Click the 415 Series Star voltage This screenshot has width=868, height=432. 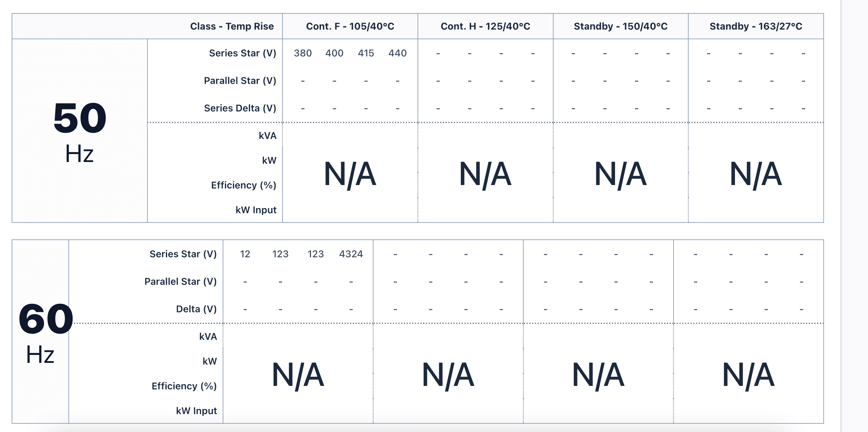(x=366, y=53)
